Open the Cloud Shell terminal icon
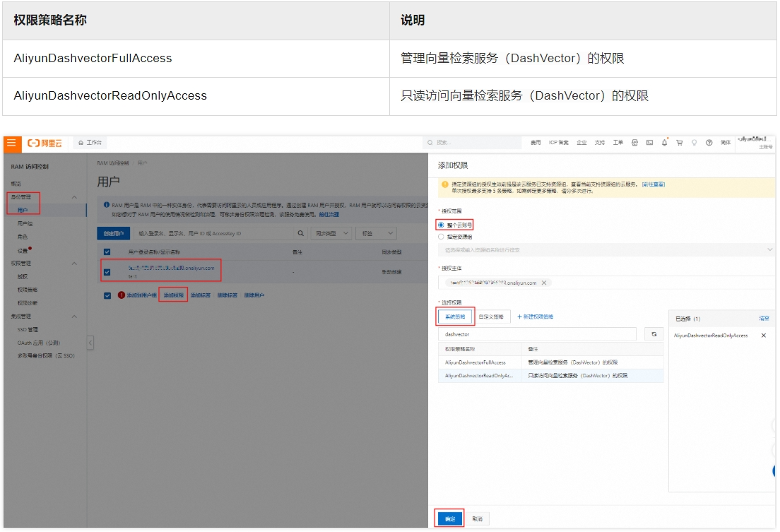Viewport: 780px width, 532px height. (649, 143)
